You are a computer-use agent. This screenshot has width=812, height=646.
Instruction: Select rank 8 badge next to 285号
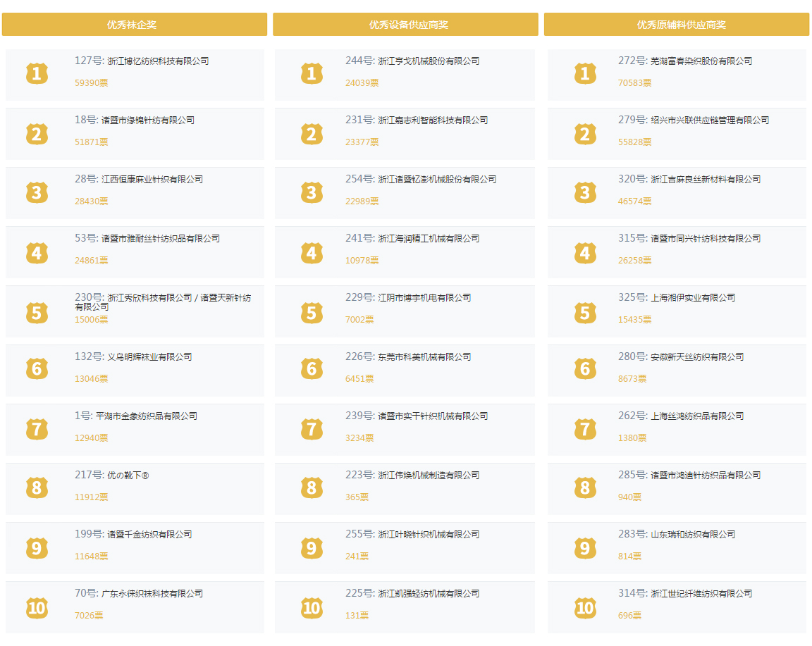[585, 487]
